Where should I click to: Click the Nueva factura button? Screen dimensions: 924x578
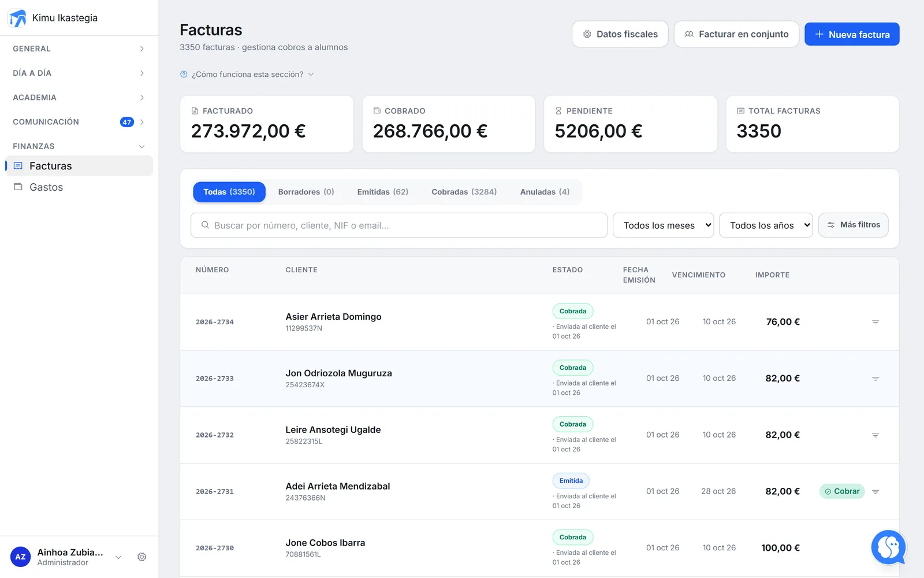852,35
